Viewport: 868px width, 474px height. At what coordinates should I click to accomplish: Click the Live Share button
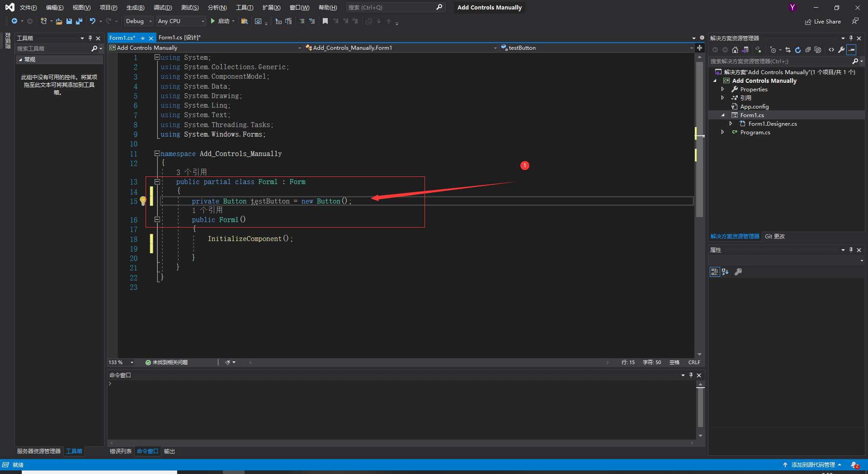(x=823, y=21)
